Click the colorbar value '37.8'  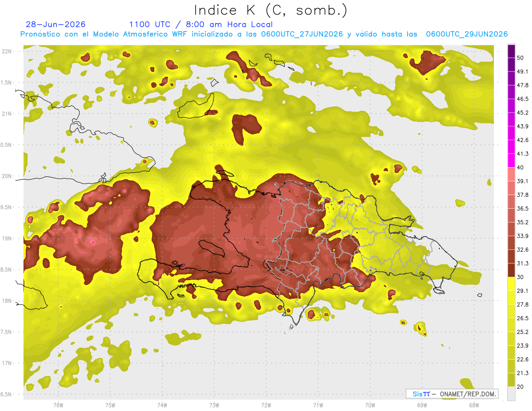point(523,195)
